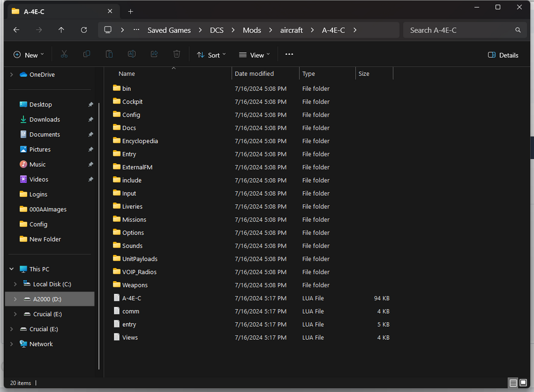Open the View dropdown menu
Viewport: 534px width, 392px height.
tap(254, 55)
